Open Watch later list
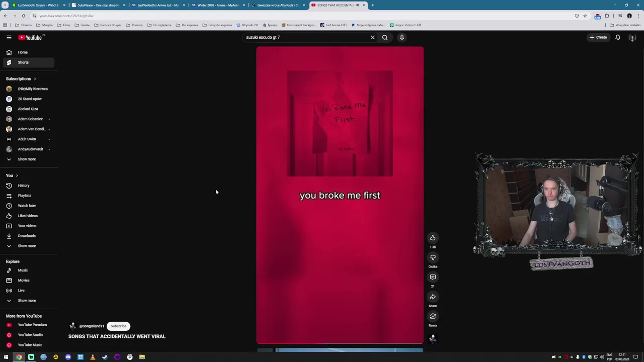The image size is (644, 362). pyautogui.click(x=29, y=206)
